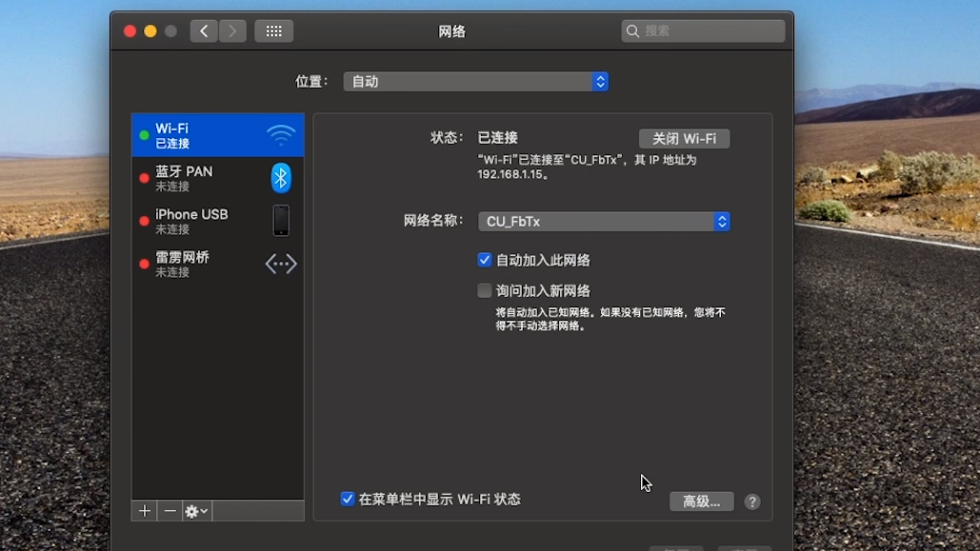The image size is (980, 551).
Task: Click the 网络名称 label
Action: (432, 221)
